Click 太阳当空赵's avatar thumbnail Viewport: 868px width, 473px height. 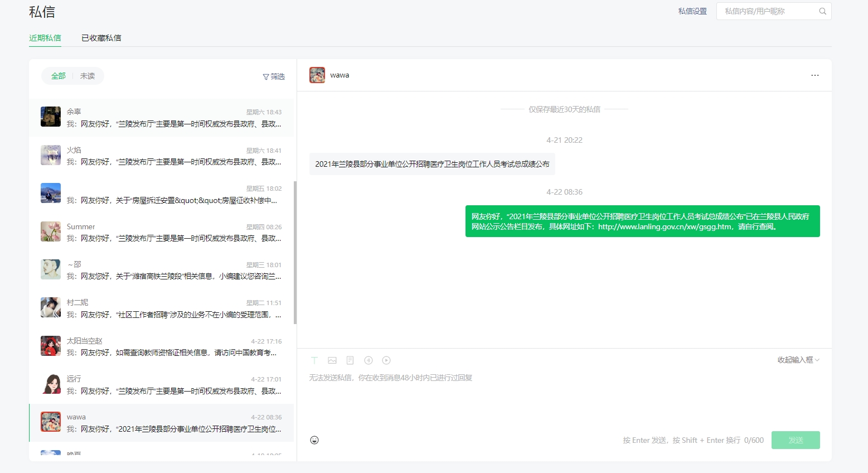51,346
